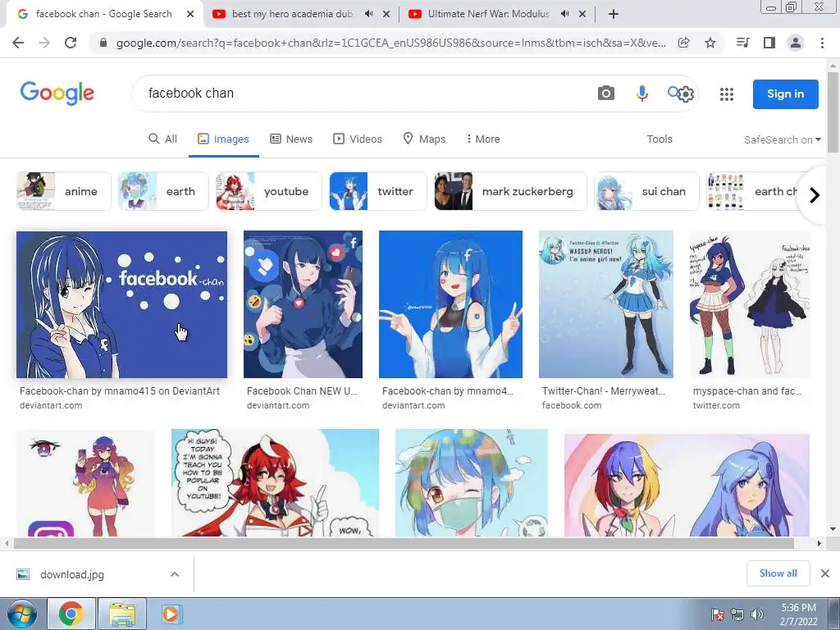Open the myspace-chan and fac... image
Screen dimensions: 840x630
[750, 304]
